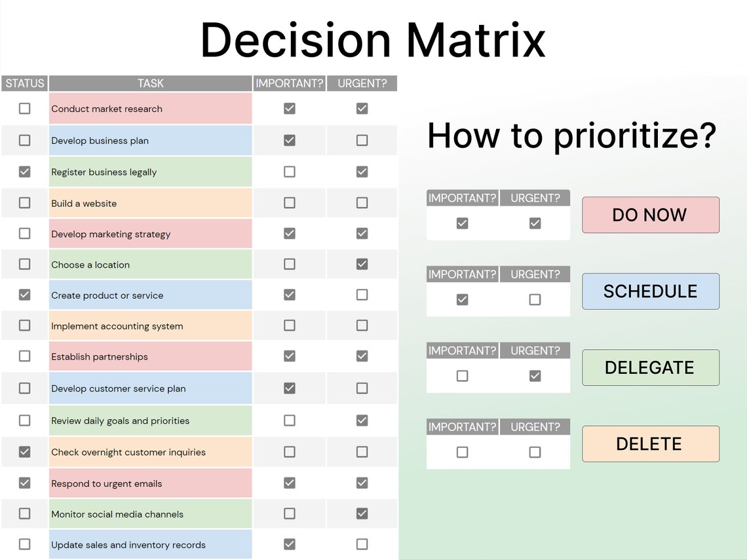Mark Update sales and inventory records urgent
This screenshot has width=747, height=560.
point(362,544)
